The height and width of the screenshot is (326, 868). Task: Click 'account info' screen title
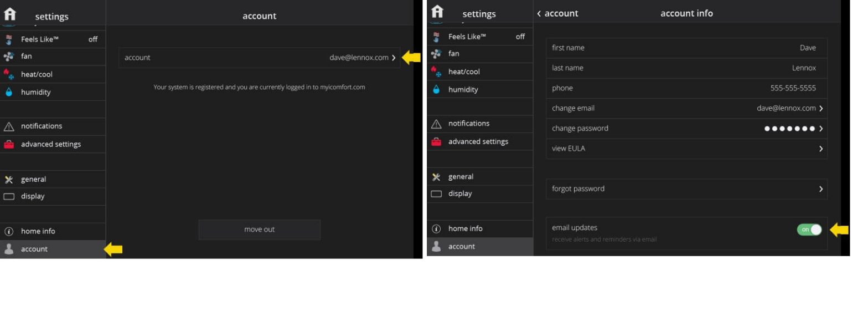[x=686, y=13]
